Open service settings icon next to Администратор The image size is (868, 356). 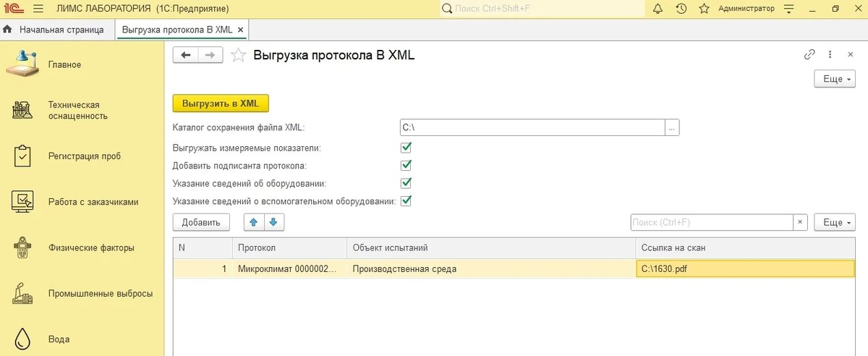tap(788, 9)
